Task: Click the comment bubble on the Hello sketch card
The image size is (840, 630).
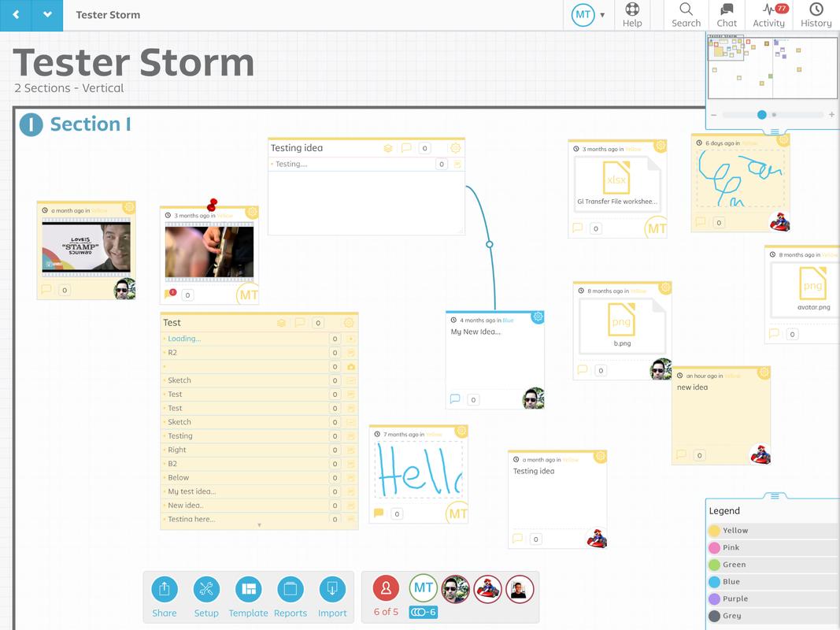Action: 379,512
